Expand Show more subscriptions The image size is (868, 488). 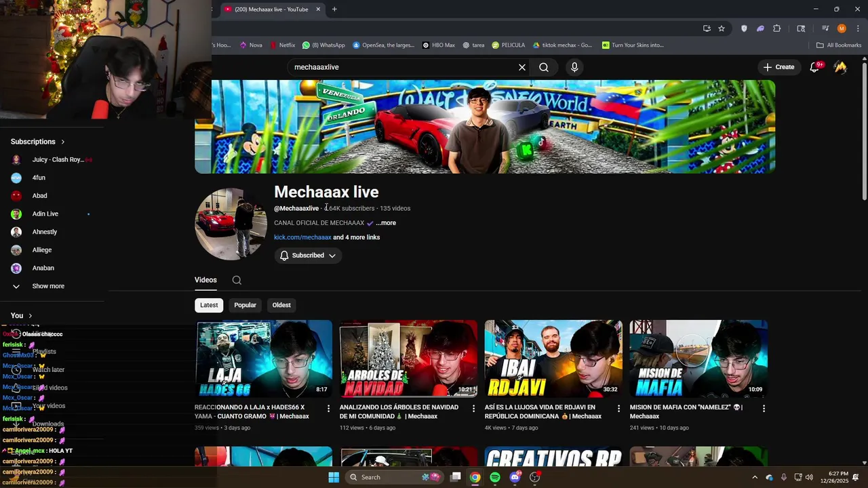(48, 286)
